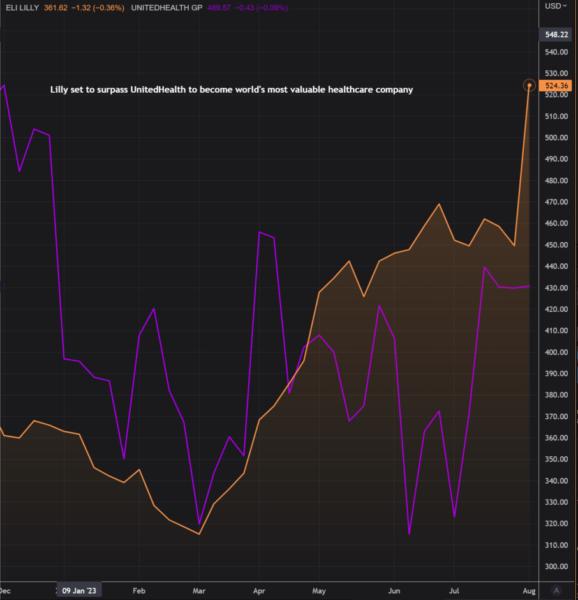The height and width of the screenshot is (600, 578).
Task: Select the ELI LILLY legend label
Action: coord(22,8)
